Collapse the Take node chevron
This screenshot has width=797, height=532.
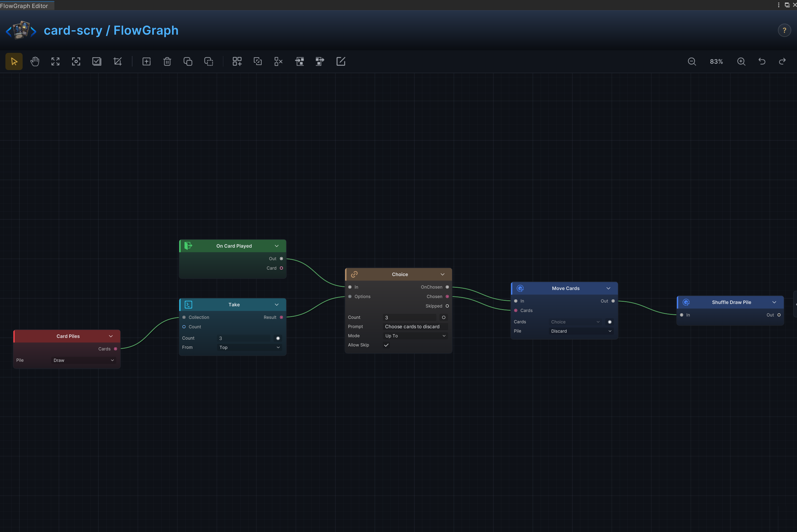276,305
